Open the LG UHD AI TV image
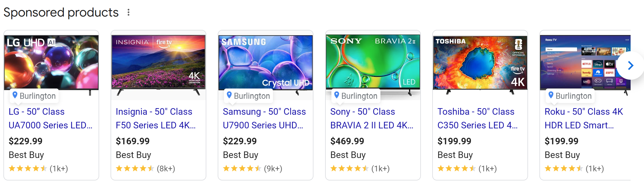644x189 pixels. pyautogui.click(x=51, y=62)
